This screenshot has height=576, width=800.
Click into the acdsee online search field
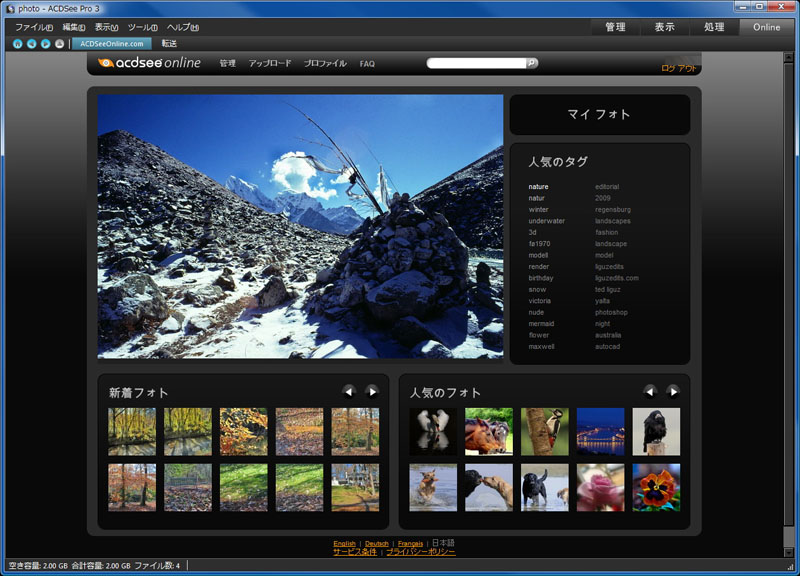pyautogui.click(x=476, y=63)
